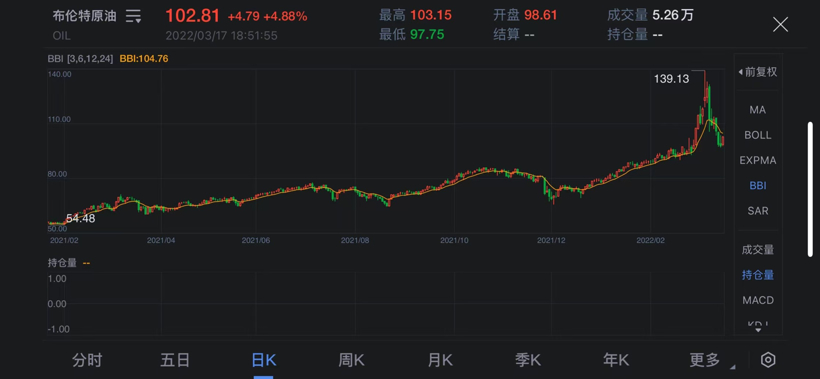
Task: Click the 54.48 low price label
Action: coord(81,219)
